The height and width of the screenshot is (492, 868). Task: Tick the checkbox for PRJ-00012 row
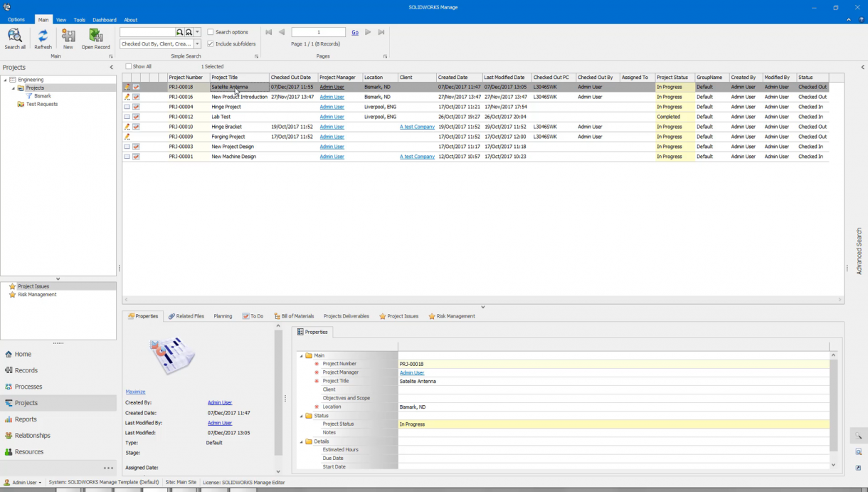(127, 117)
